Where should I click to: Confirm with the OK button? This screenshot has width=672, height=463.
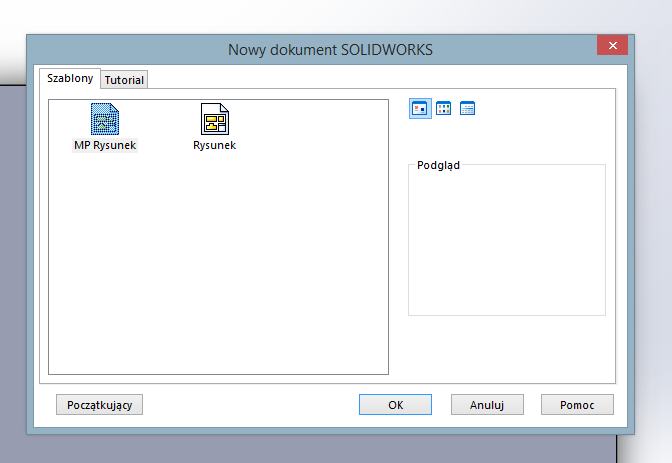point(395,405)
